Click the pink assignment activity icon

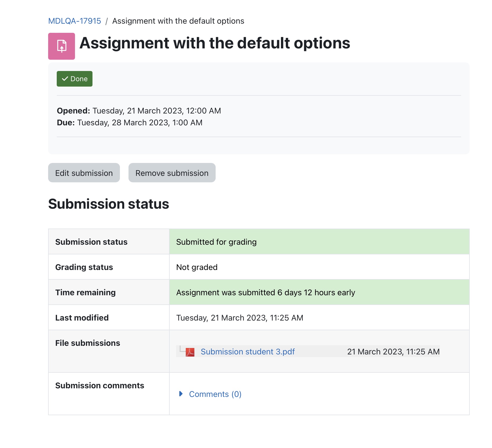coord(62,46)
